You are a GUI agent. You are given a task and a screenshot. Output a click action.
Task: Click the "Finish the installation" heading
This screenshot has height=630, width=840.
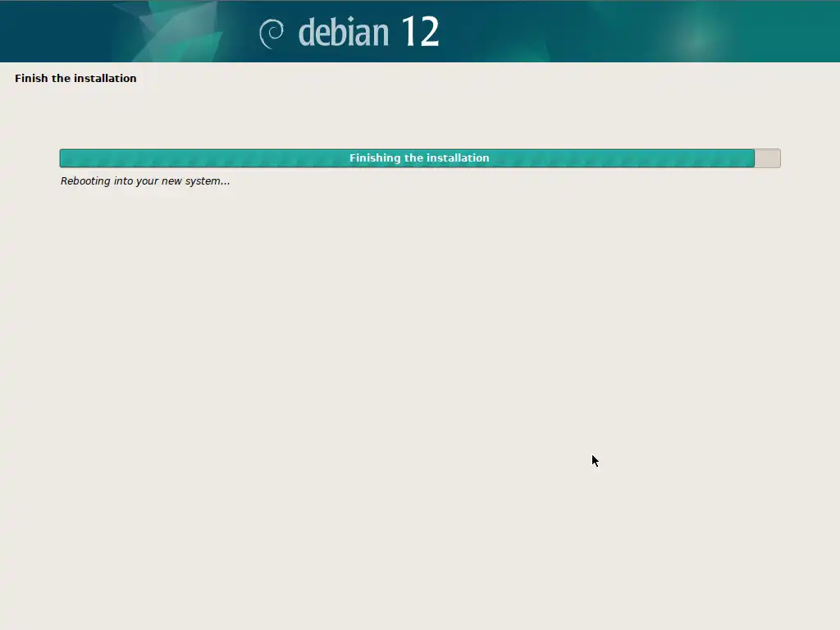pyautogui.click(x=75, y=79)
